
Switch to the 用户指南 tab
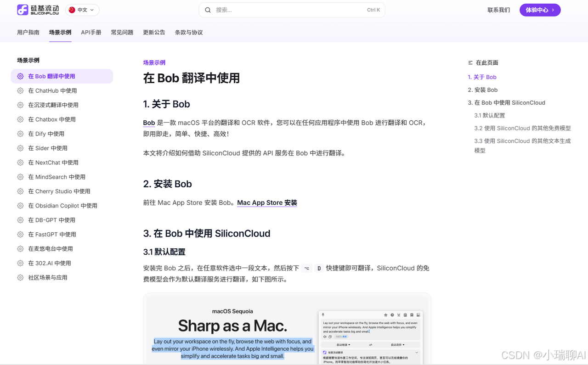28,33
